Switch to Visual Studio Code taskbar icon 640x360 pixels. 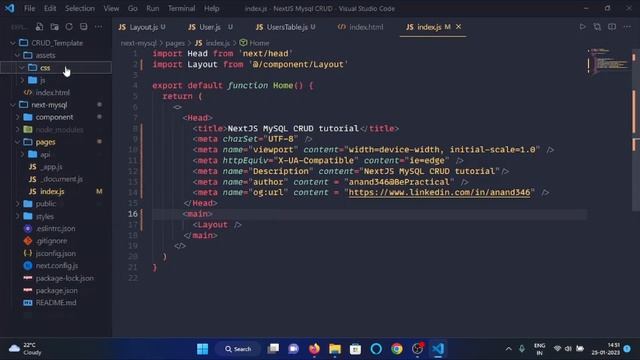[438, 349]
